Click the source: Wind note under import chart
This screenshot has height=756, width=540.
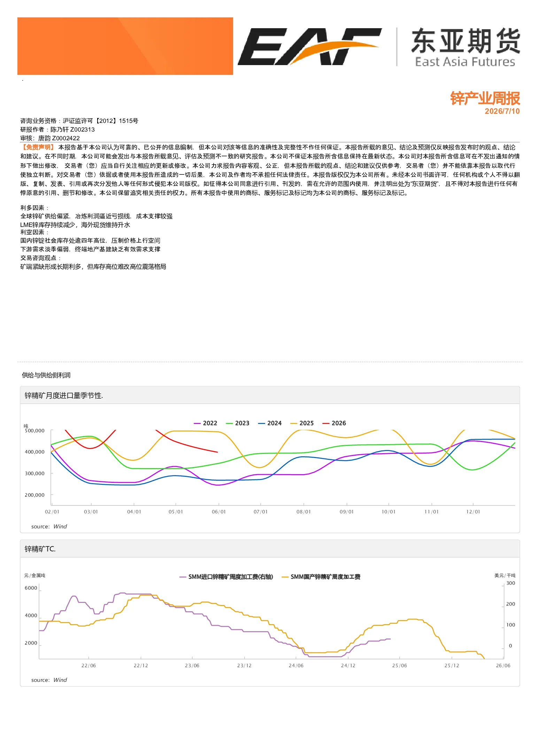tap(49, 527)
